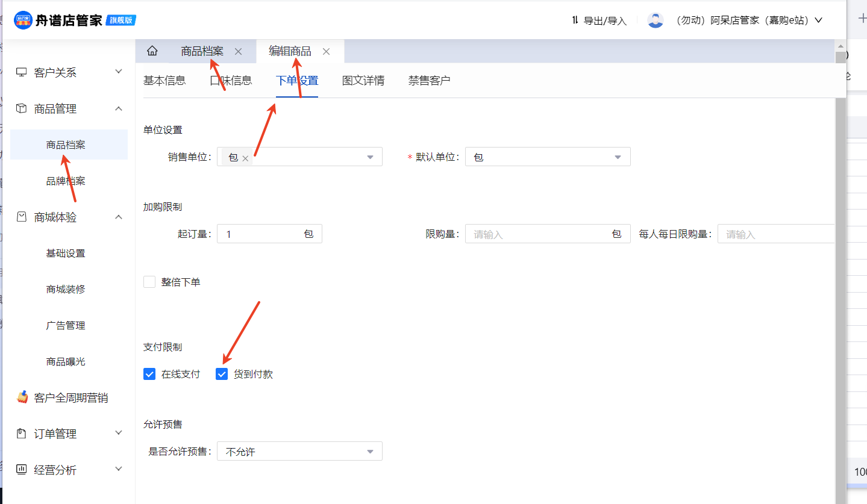This screenshot has height=504, width=867.
Task: Switch to the 基本信息 tab
Action: (164, 81)
